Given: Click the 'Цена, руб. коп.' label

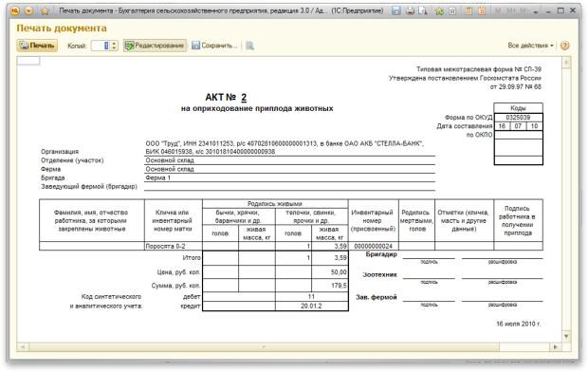Looking at the screenshot, I should click(x=178, y=272).
